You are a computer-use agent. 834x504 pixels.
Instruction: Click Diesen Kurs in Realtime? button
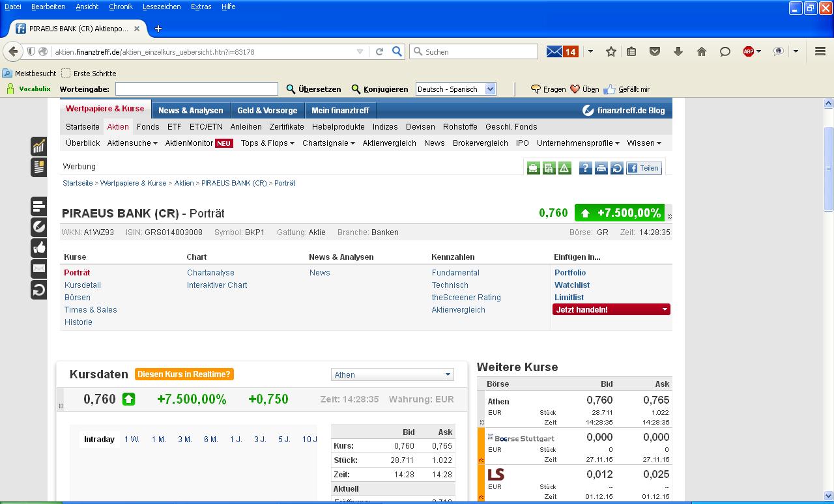pyautogui.click(x=184, y=374)
